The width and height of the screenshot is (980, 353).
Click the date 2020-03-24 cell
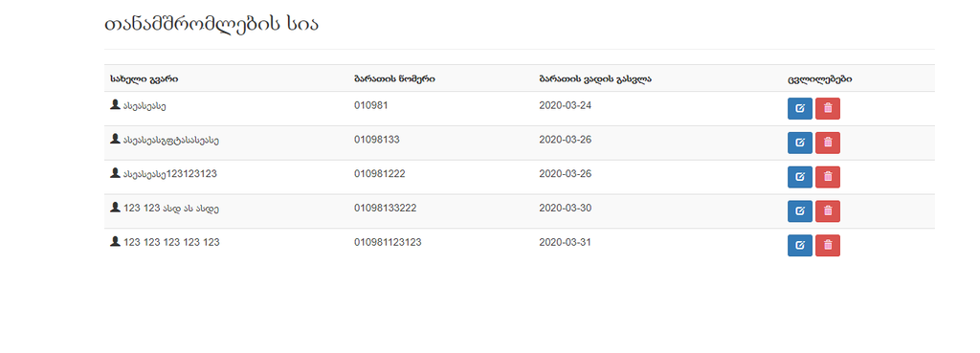coord(565,105)
